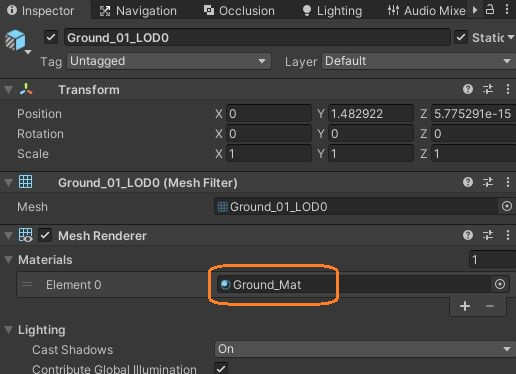The image size is (516, 374).
Task: Open the Layer dropdown showing Default
Action: (419, 61)
